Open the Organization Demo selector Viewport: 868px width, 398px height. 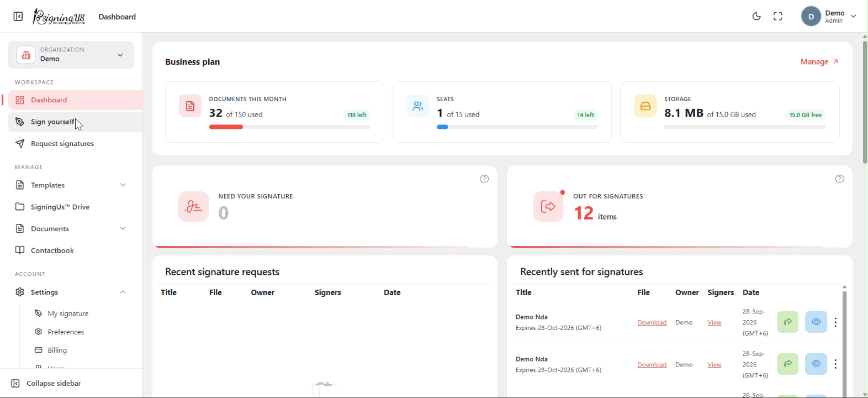(x=71, y=55)
